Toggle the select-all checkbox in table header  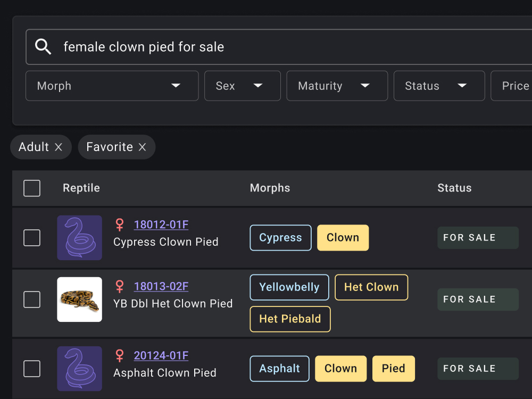click(32, 188)
